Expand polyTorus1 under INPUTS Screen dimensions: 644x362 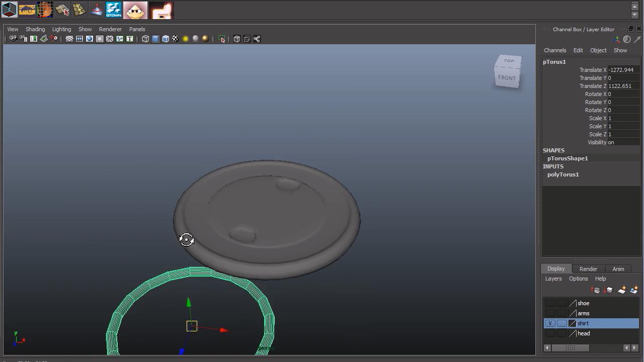tap(563, 174)
